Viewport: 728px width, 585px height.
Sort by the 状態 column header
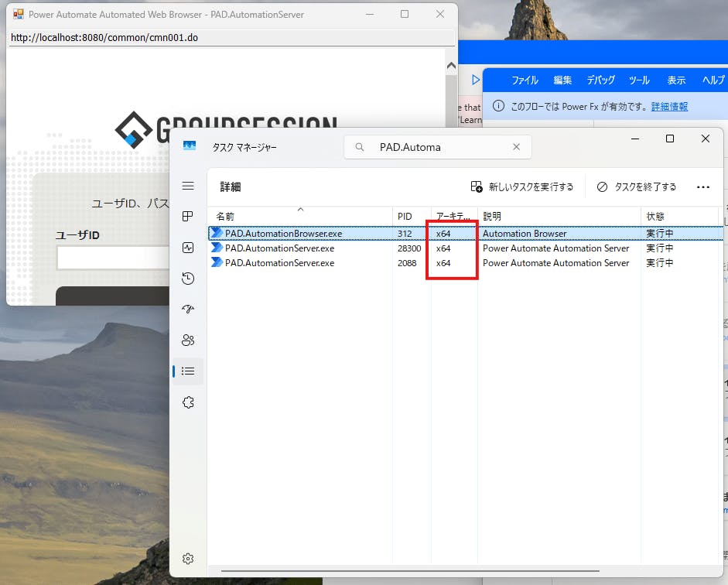[x=680, y=217]
